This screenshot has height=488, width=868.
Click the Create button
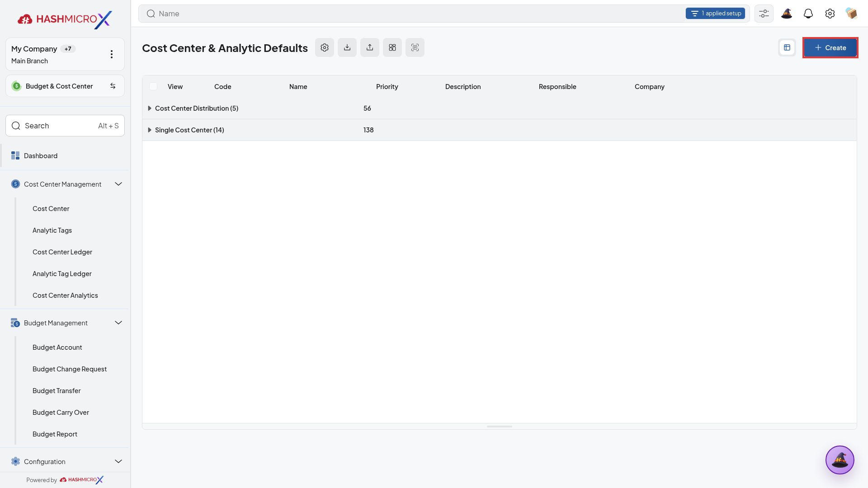pyautogui.click(x=830, y=47)
